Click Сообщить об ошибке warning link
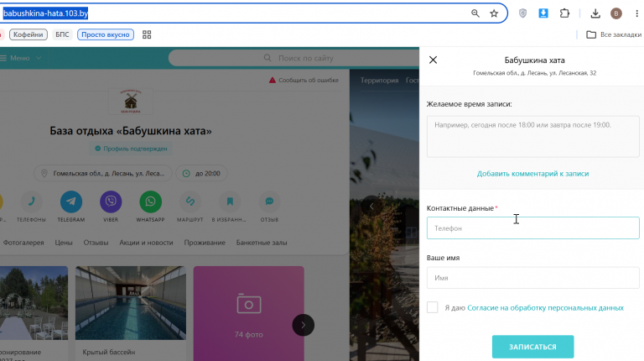Image resolution: width=644 pixels, height=361 pixels. point(304,81)
